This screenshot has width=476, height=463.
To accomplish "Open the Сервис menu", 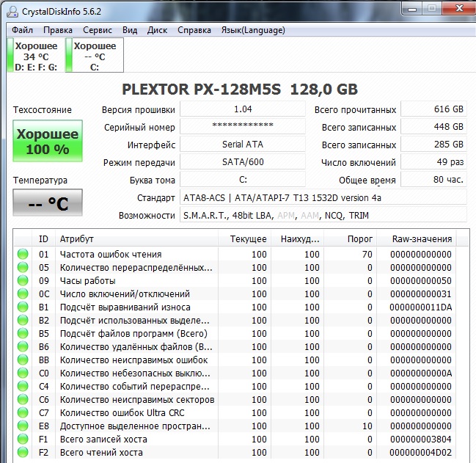I will 98,30.
